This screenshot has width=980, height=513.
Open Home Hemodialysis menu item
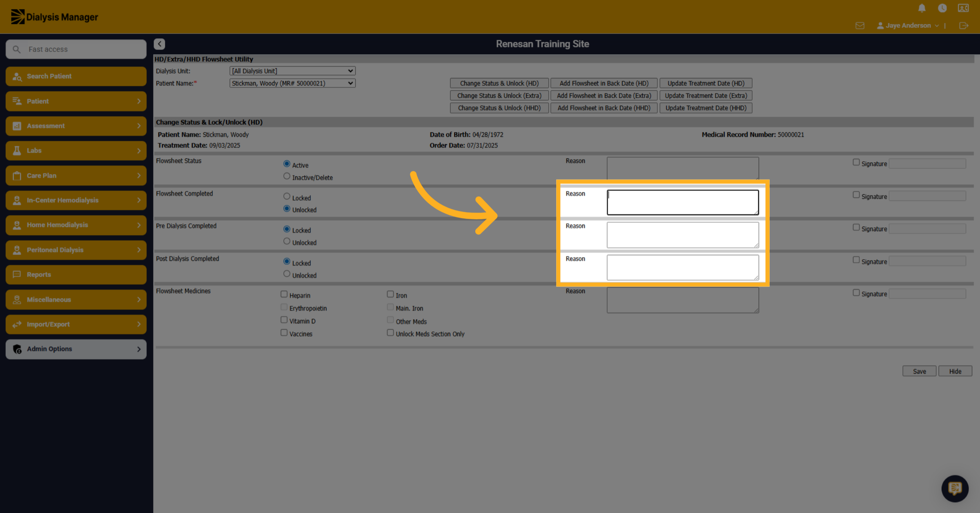click(76, 225)
